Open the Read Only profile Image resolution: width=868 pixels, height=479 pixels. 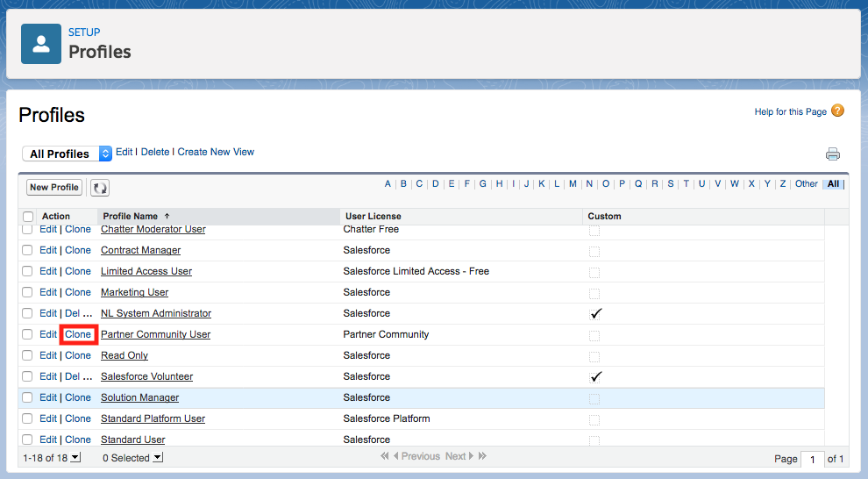[124, 355]
